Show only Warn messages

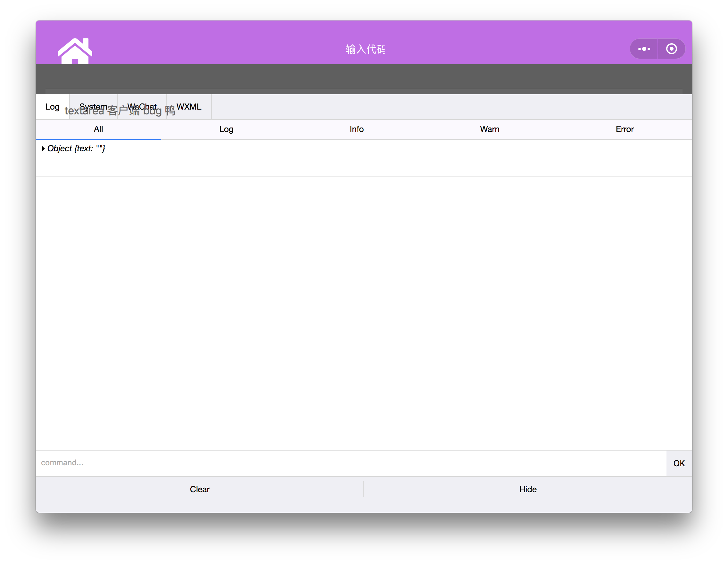[489, 129]
